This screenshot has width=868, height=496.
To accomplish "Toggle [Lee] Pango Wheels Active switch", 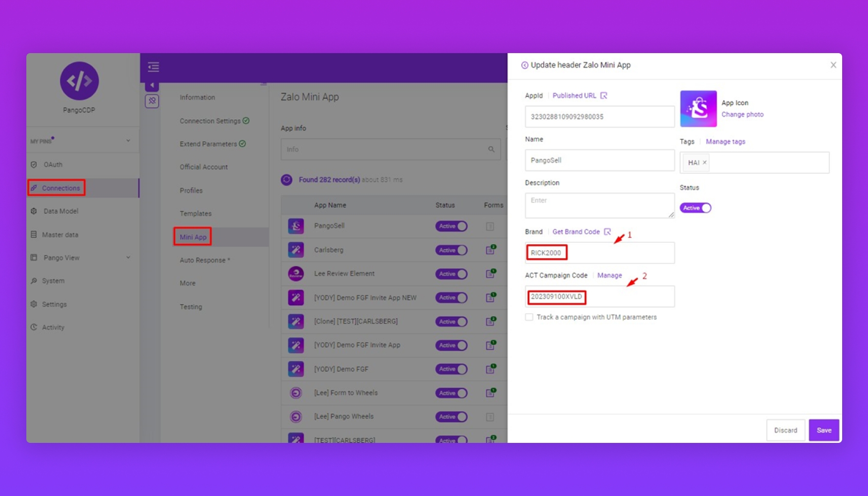I will [451, 417].
